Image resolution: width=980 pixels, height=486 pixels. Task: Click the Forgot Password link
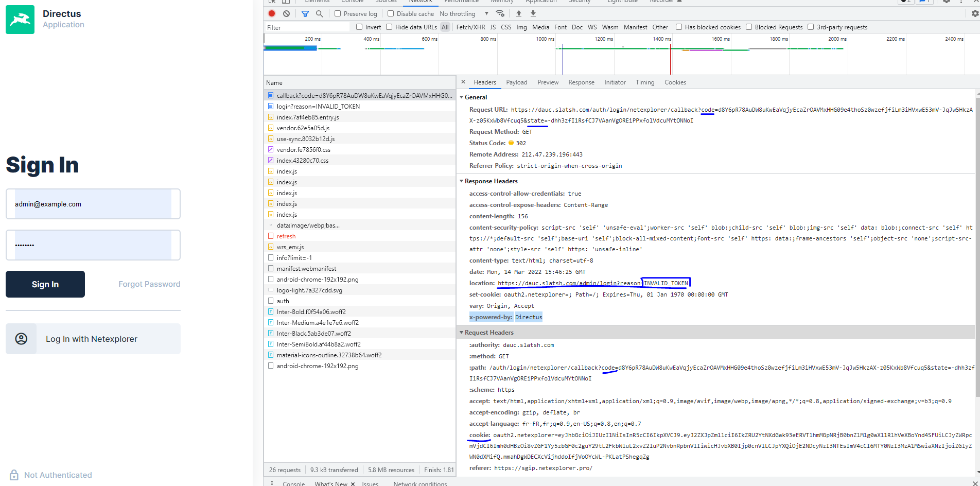149,284
